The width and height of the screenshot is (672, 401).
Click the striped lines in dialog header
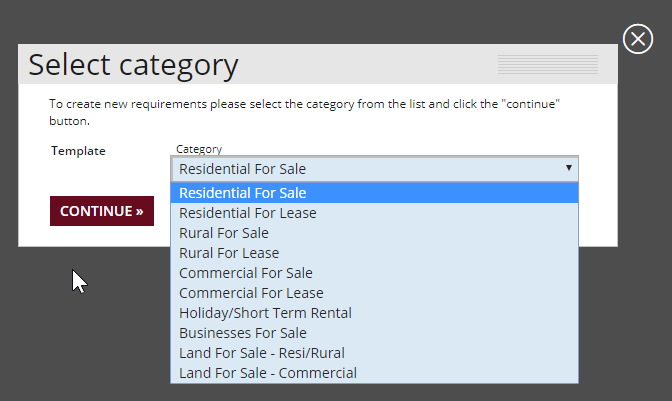(547, 65)
